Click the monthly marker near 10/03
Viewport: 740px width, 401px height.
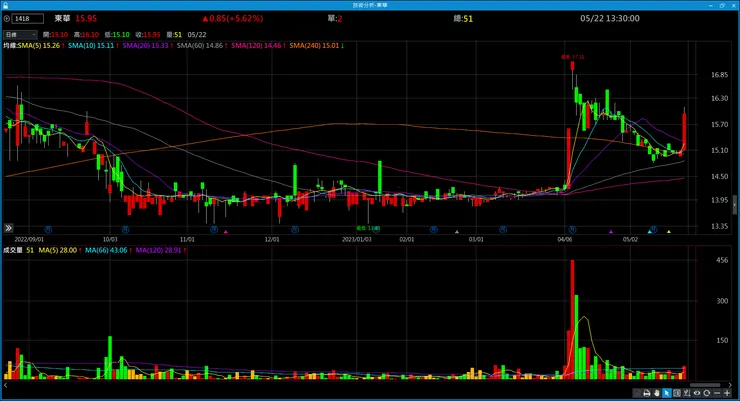tap(126, 229)
